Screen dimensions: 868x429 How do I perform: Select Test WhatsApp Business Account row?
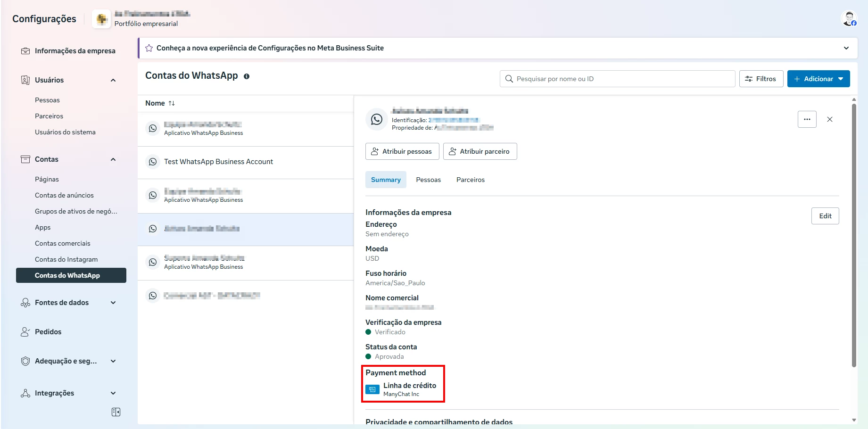tap(246, 162)
